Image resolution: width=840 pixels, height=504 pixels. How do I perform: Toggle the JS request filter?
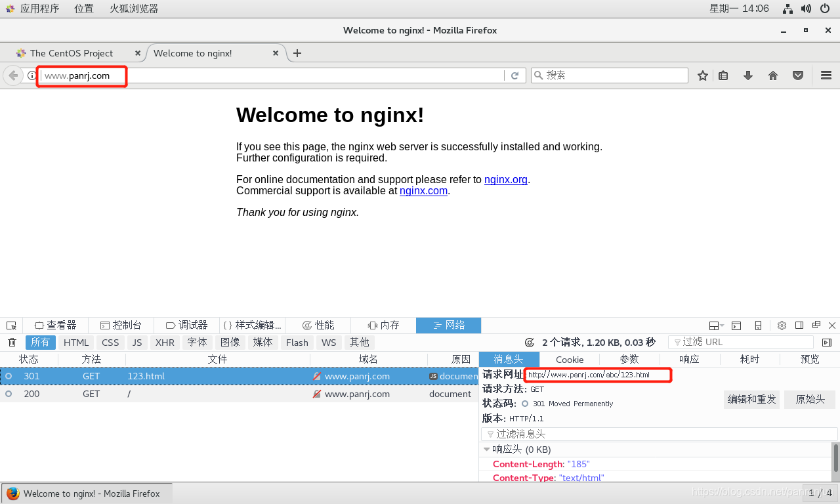pyautogui.click(x=137, y=343)
